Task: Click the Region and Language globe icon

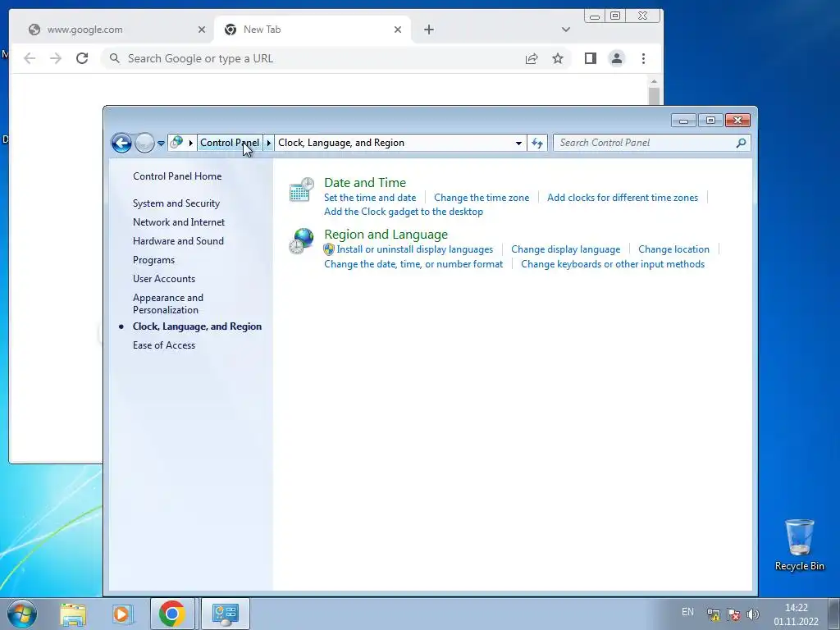Action: tap(302, 240)
